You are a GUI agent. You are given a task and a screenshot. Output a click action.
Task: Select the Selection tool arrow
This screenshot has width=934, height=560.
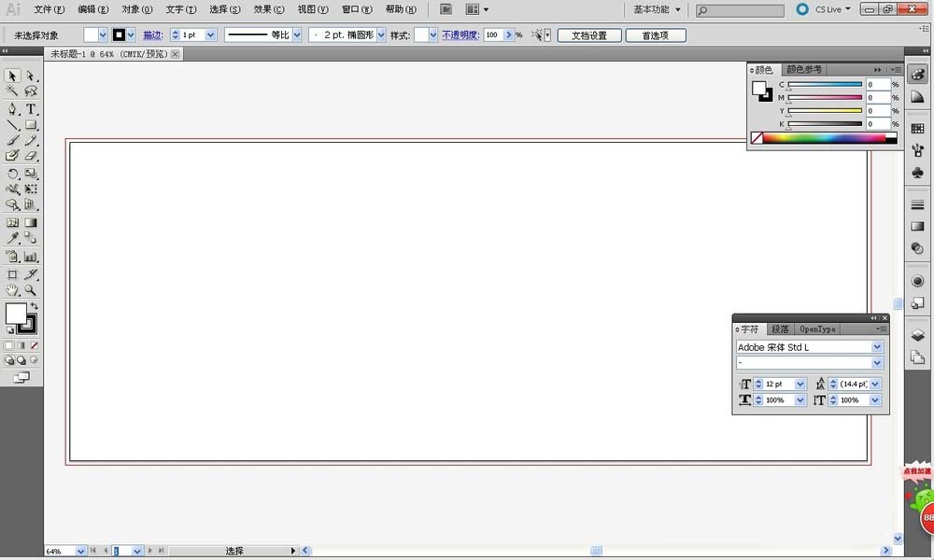[12, 77]
